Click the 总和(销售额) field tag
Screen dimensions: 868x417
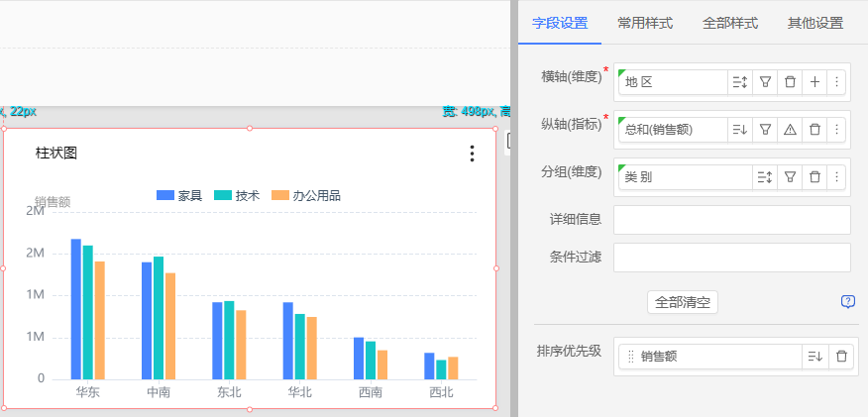(x=671, y=130)
